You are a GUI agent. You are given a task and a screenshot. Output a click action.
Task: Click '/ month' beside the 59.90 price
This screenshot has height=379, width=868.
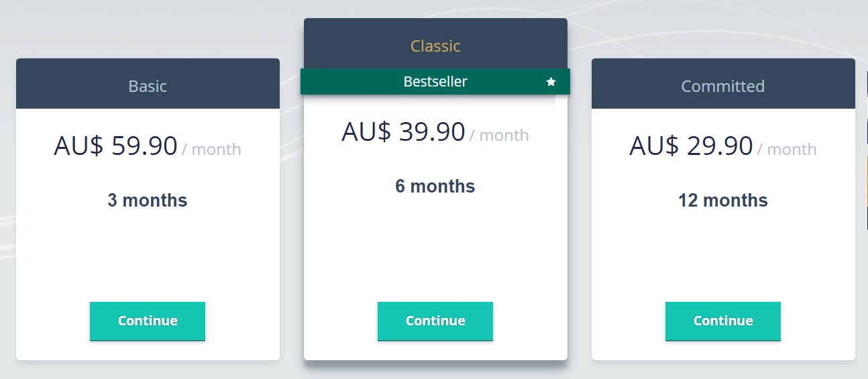211,149
